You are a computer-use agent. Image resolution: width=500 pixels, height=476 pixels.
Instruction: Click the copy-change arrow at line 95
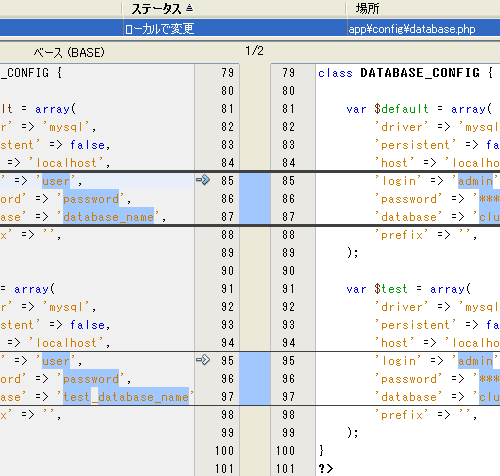coord(203,360)
